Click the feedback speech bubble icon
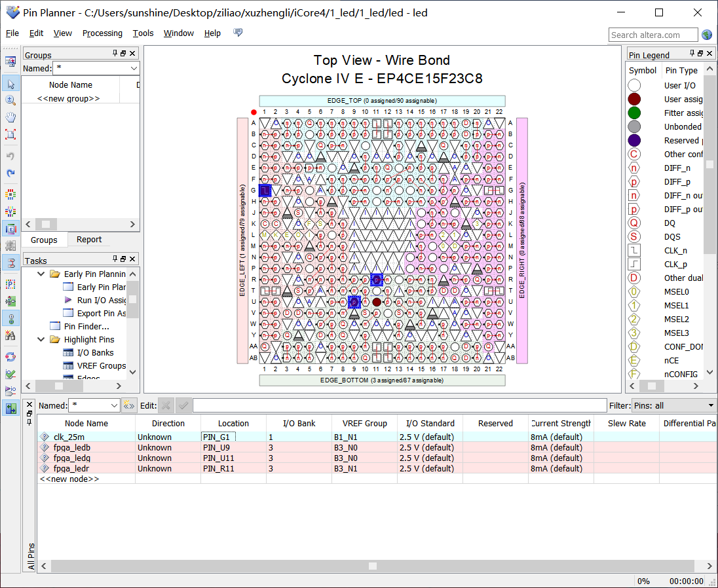 coord(238,33)
